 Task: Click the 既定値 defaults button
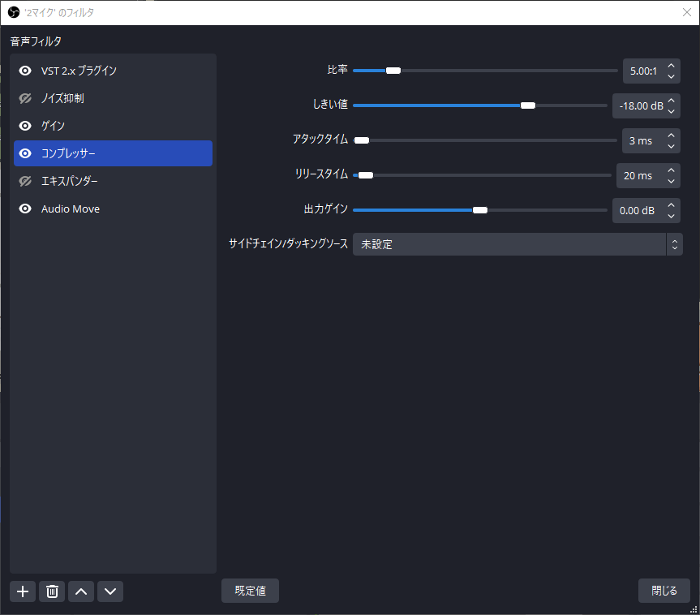click(x=250, y=591)
